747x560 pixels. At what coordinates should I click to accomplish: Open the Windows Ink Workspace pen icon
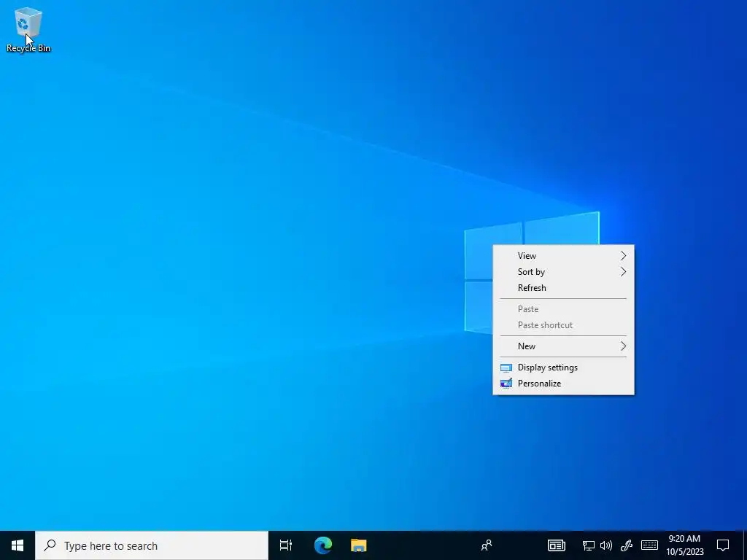pyautogui.click(x=626, y=545)
